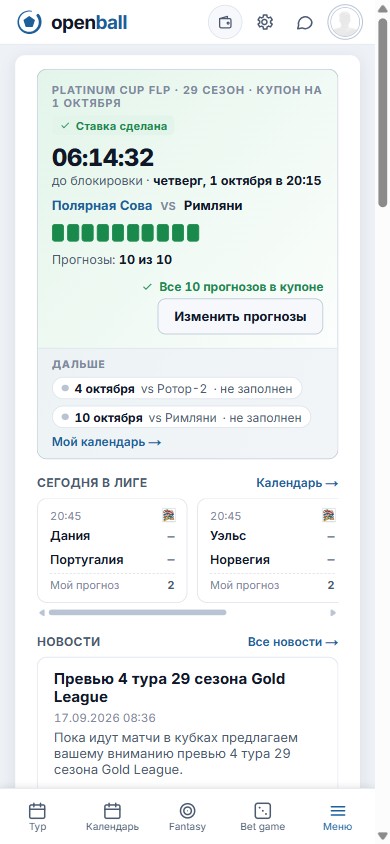Click Все 10 прогнозов в купоне text
This screenshot has height=844, width=390.
[x=233, y=287]
